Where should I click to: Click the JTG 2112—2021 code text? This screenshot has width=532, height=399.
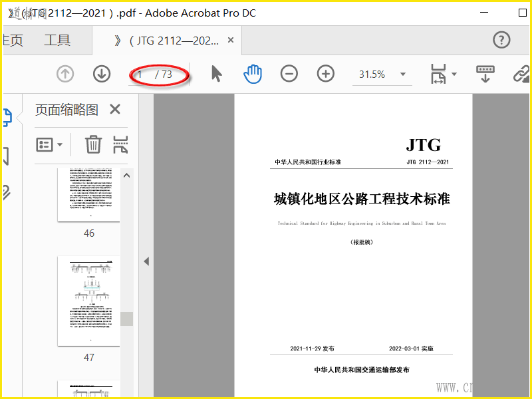pyautogui.click(x=428, y=162)
